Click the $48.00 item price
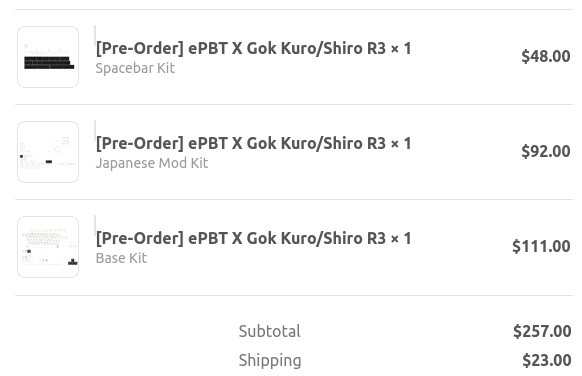 coord(546,56)
